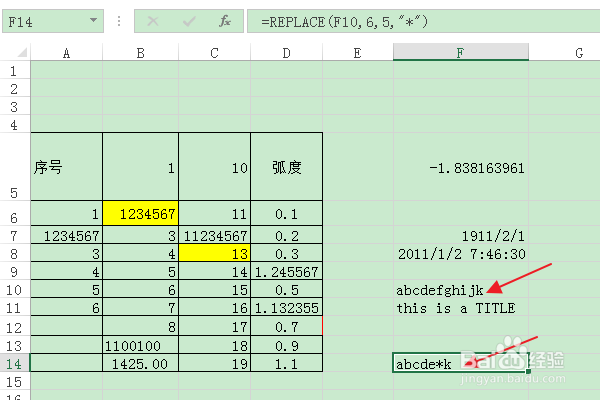Select column A header
The image size is (600, 400).
[67, 53]
